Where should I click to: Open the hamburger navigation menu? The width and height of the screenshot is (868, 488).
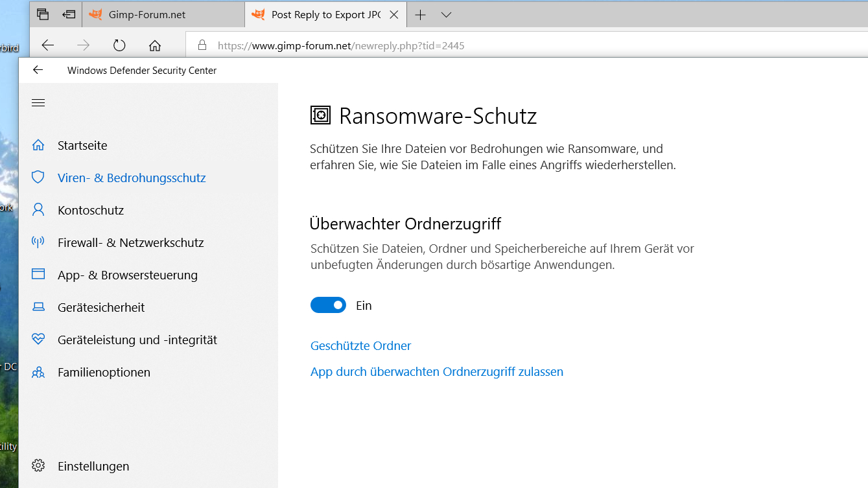(38, 102)
